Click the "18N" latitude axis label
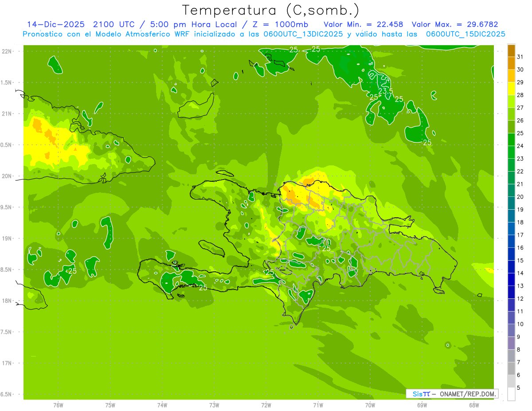Viewport: 532px width, 411px height. pyautogui.click(x=7, y=301)
